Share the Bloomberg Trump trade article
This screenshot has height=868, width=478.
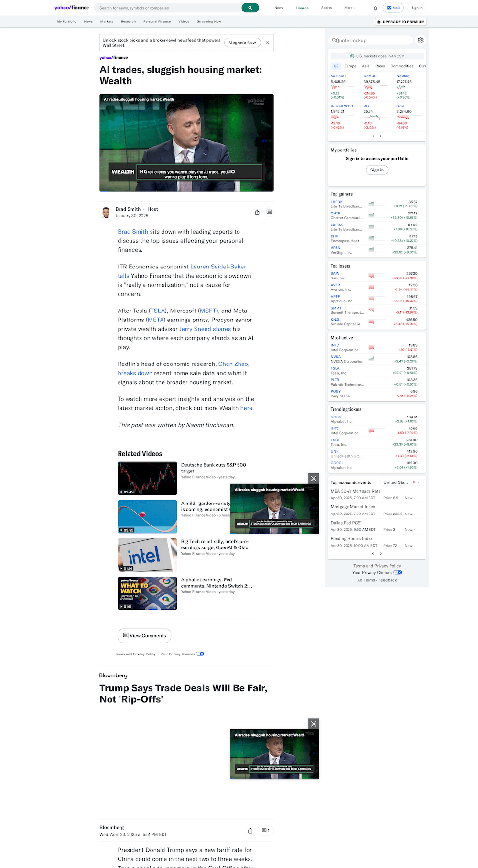[x=250, y=831]
